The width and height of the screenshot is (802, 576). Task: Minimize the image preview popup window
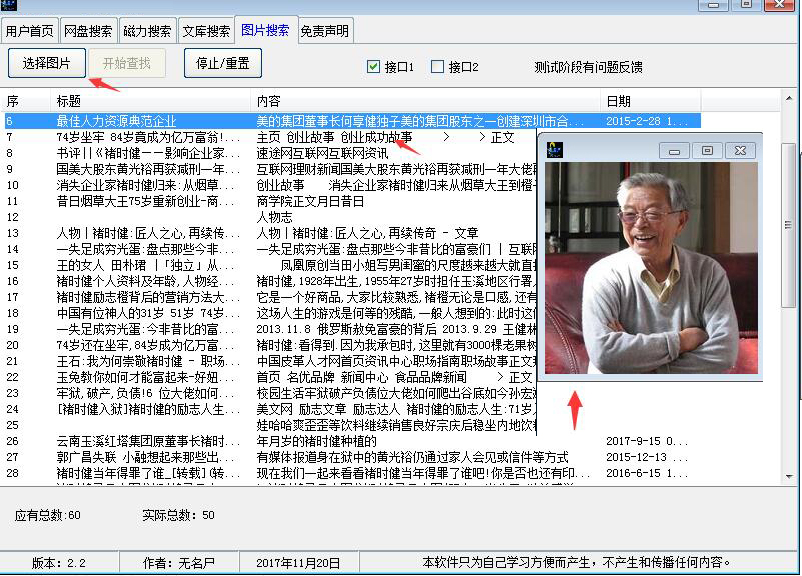pos(677,149)
